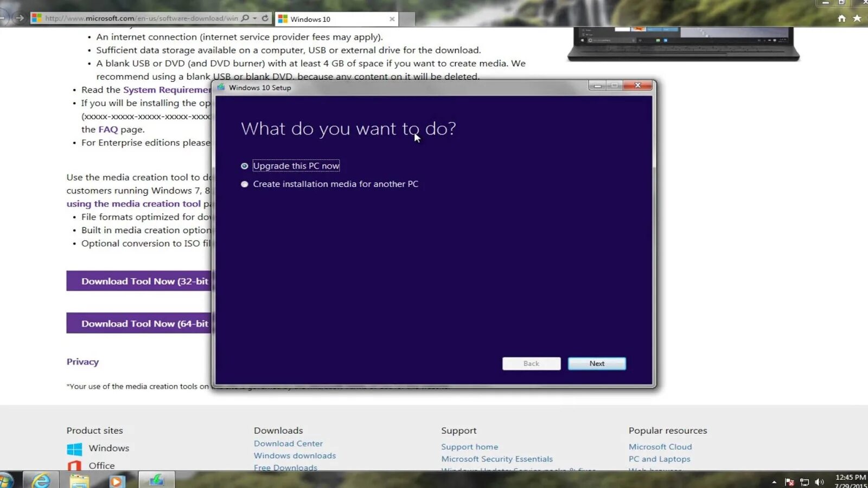Image resolution: width=868 pixels, height=488 pixels.
Task: Click Download Tool Now (64-bit) button
Action: [x=139, y=323]
